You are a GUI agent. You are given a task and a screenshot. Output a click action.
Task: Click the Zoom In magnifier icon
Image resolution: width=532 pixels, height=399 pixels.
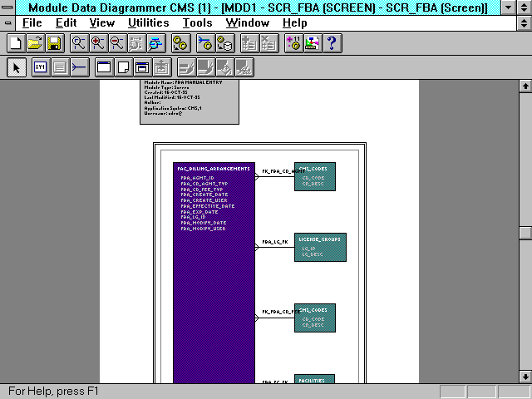(98, 43)
